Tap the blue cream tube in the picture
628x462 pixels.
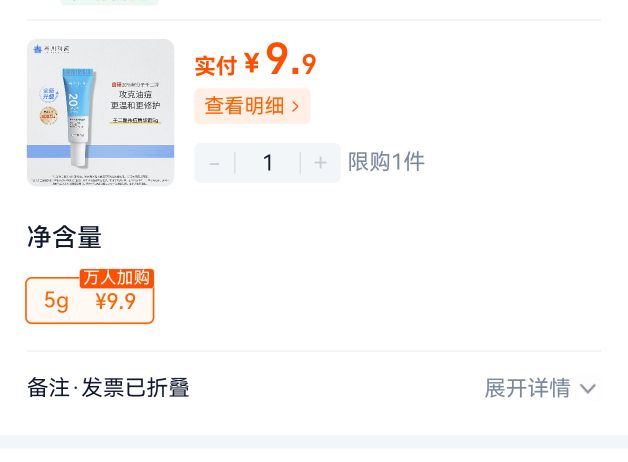(78, 116)
